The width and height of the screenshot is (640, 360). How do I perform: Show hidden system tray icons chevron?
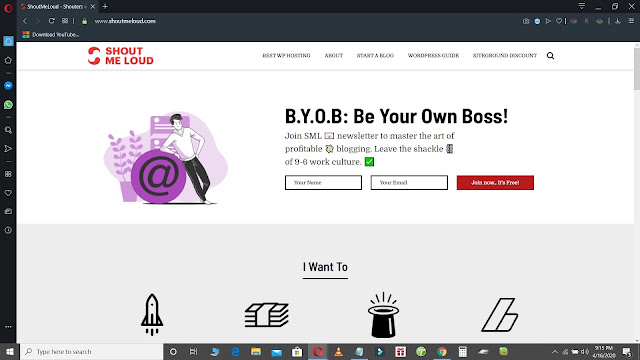coord(554,351)
